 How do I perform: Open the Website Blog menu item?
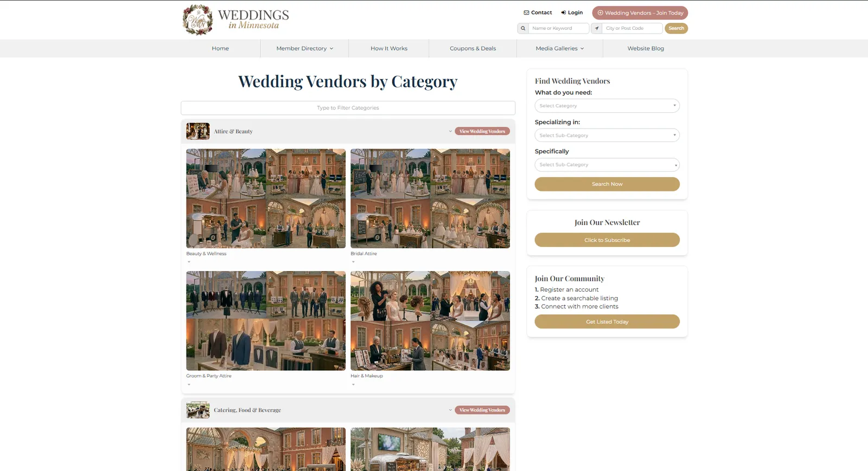click(646, 48)
